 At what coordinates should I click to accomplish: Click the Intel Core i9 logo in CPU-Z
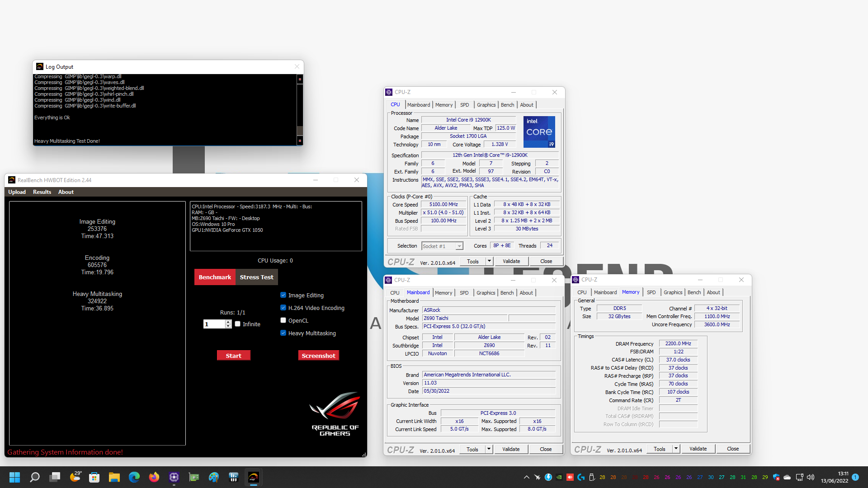539,132
